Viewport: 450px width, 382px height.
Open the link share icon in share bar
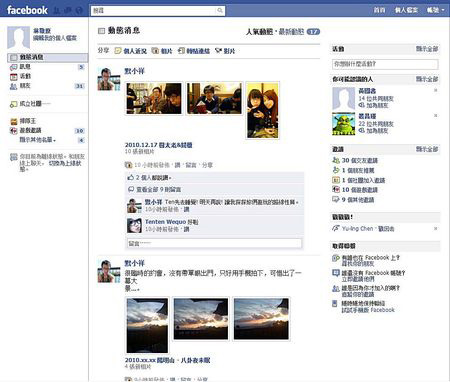tap(181, 51)
